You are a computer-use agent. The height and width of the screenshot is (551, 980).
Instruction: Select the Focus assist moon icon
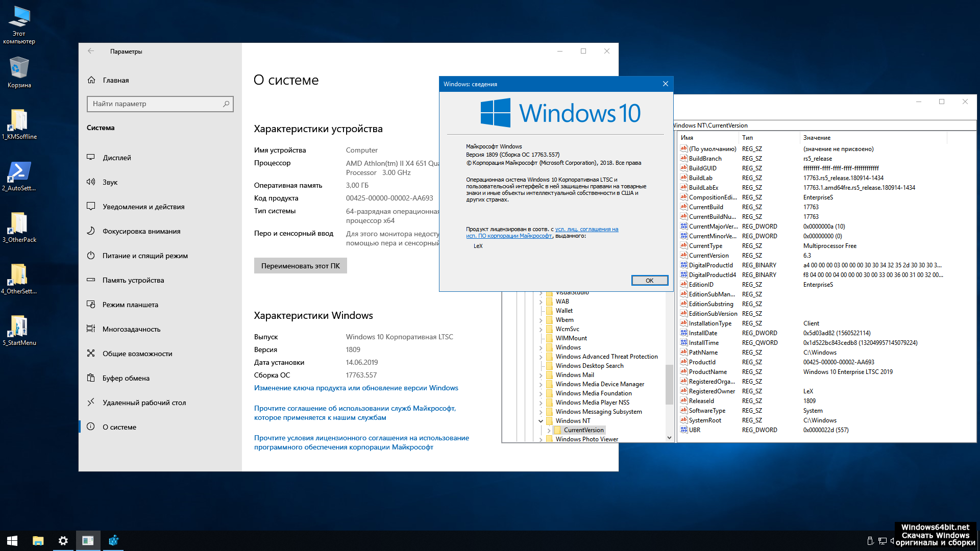coord(91,231)
